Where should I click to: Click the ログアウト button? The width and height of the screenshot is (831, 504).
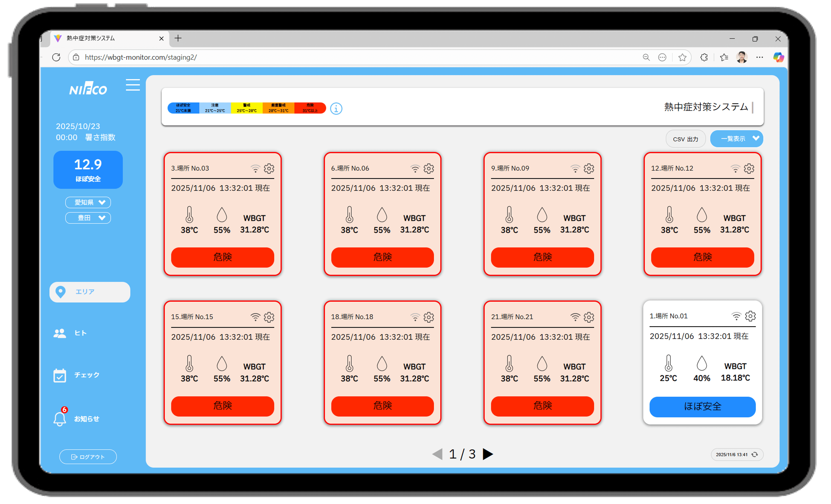click(88, 457)
